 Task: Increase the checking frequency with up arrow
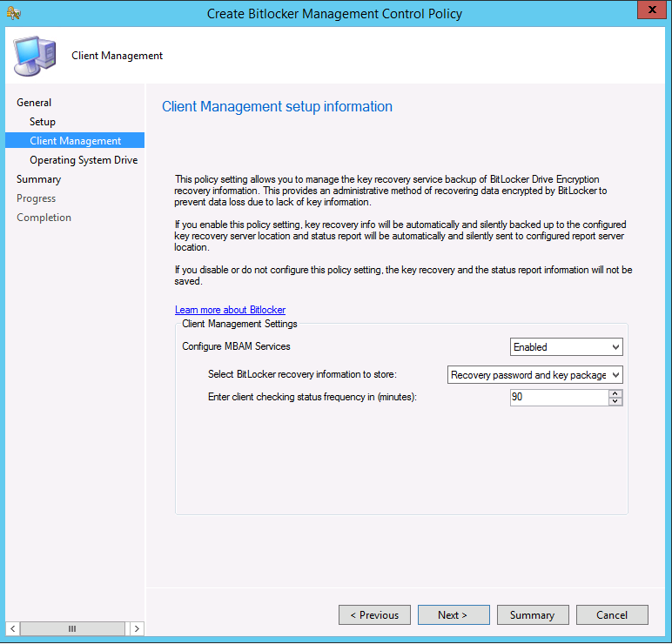pyautogui.click(x=615, y=393)
